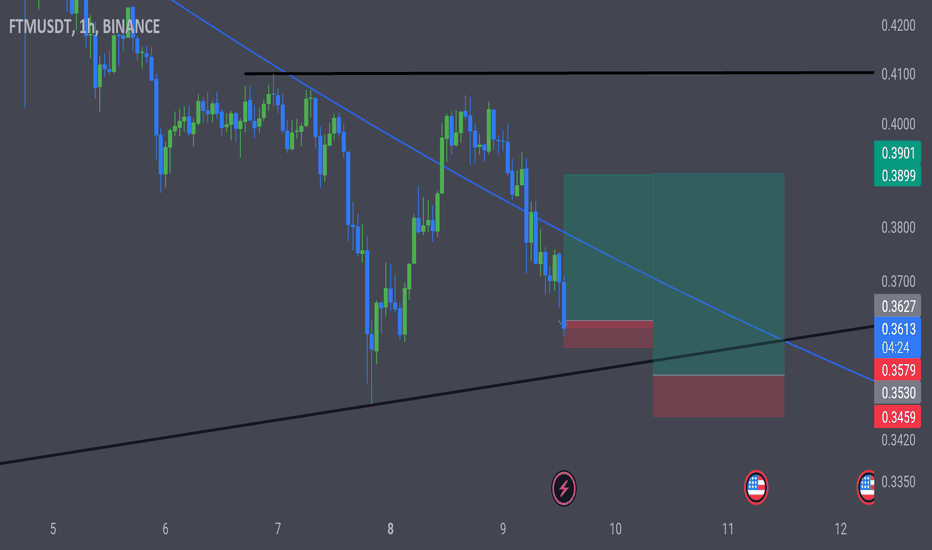Select the red 0.3579 stop label

pos(897,370)
